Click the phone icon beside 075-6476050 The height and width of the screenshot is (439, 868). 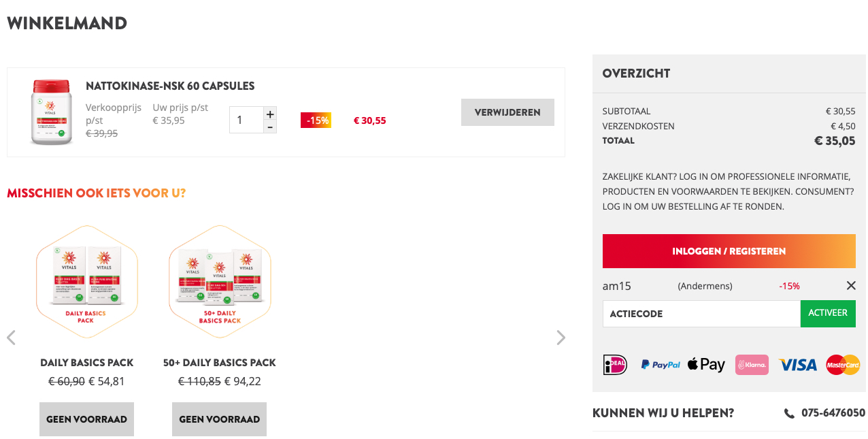(789, 413)
